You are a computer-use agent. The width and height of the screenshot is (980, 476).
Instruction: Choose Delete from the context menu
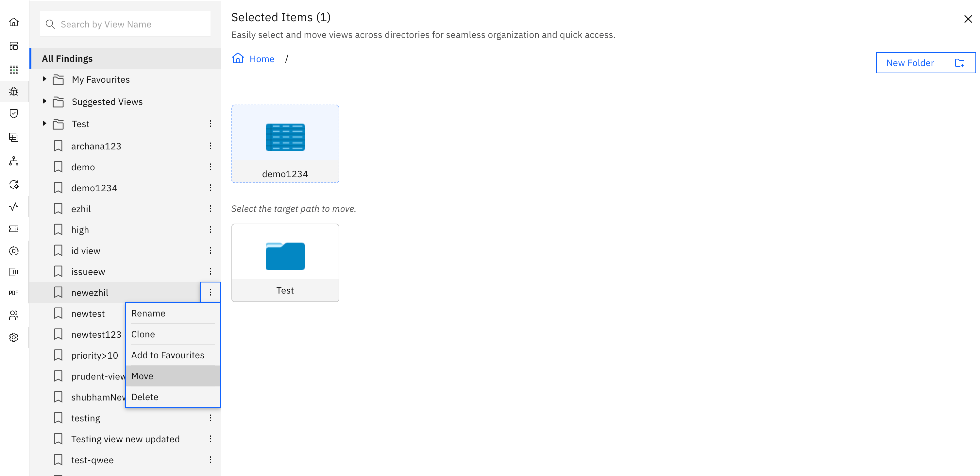coord(173,397)
